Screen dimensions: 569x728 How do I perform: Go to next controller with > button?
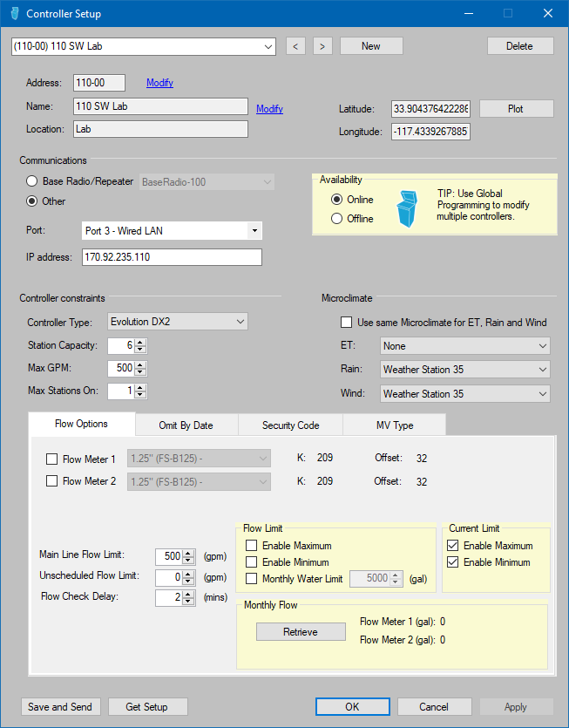pos(322,46)
